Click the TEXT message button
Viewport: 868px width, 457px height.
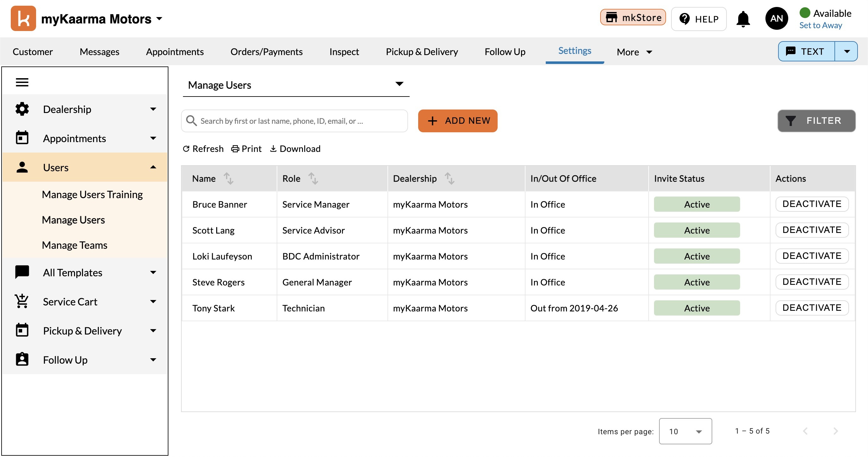[x=806, y=51]
